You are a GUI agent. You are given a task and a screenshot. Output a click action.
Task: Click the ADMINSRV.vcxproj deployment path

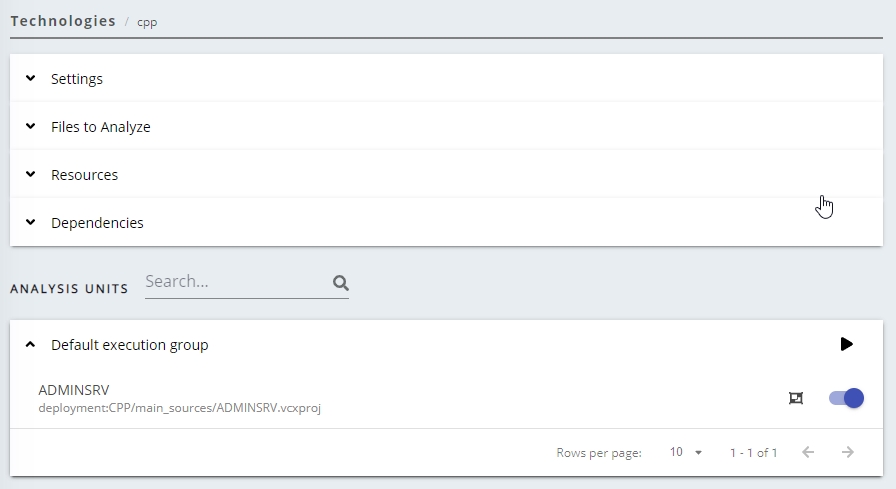tap(179, 408)
